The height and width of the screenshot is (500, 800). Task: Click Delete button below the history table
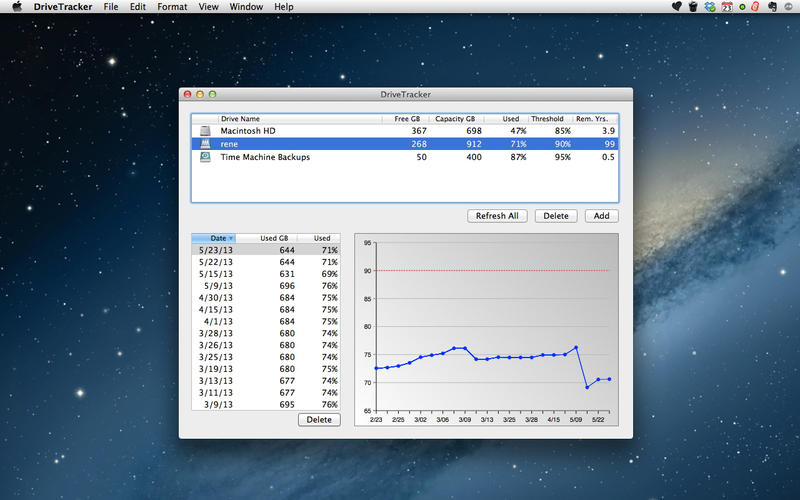click(x=319, y=419)
